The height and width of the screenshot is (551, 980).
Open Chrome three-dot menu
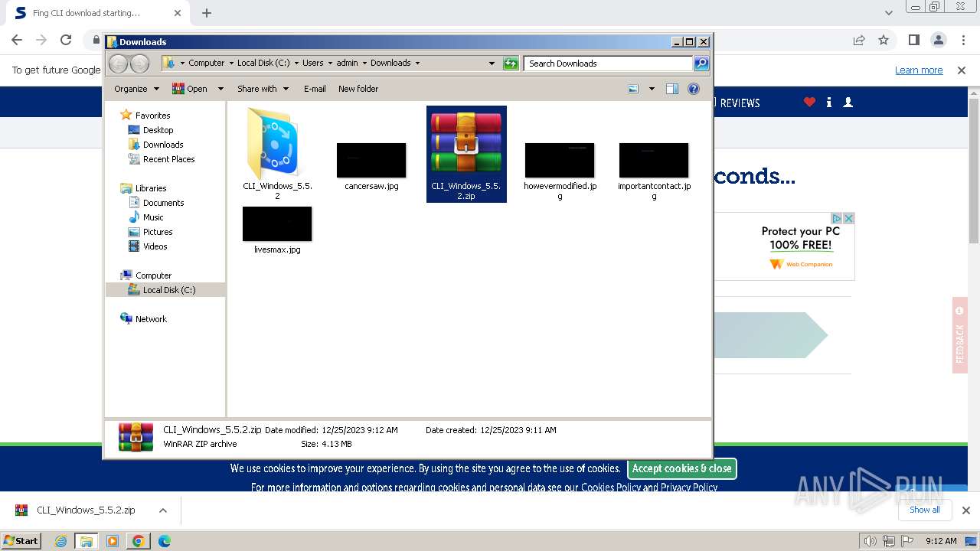click(962, 40)
